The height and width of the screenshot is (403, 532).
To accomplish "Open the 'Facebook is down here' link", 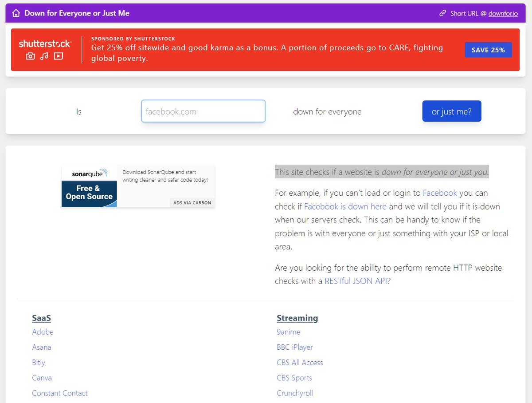I will [x=345, y=206].
